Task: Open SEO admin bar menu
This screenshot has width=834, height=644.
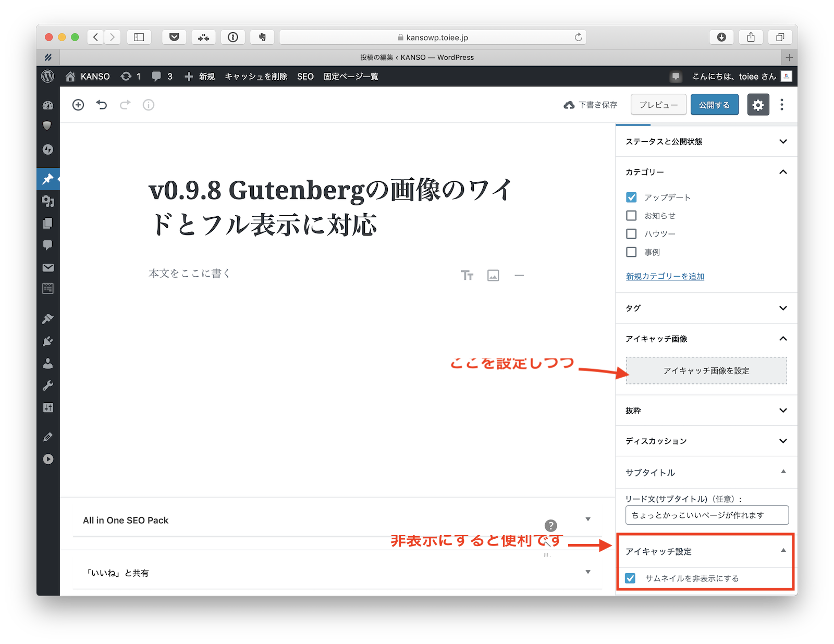Action: (305, 76)
